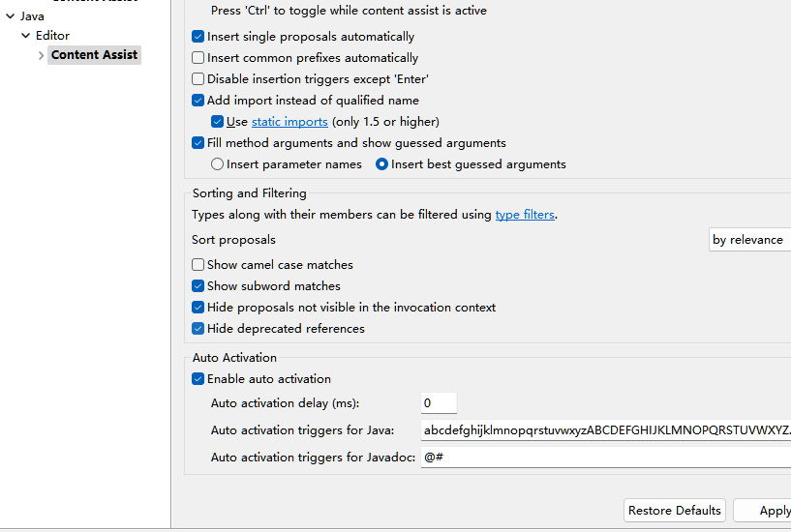Toggle Add import instead of qualified name

198,101
